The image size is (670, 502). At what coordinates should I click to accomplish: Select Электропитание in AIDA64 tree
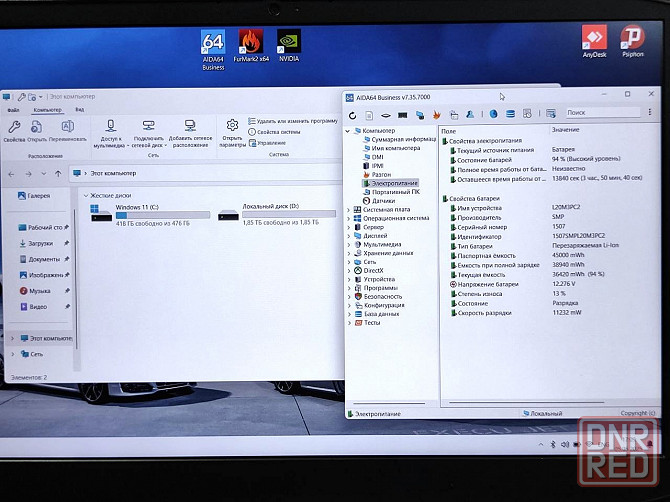coord(390,183)
